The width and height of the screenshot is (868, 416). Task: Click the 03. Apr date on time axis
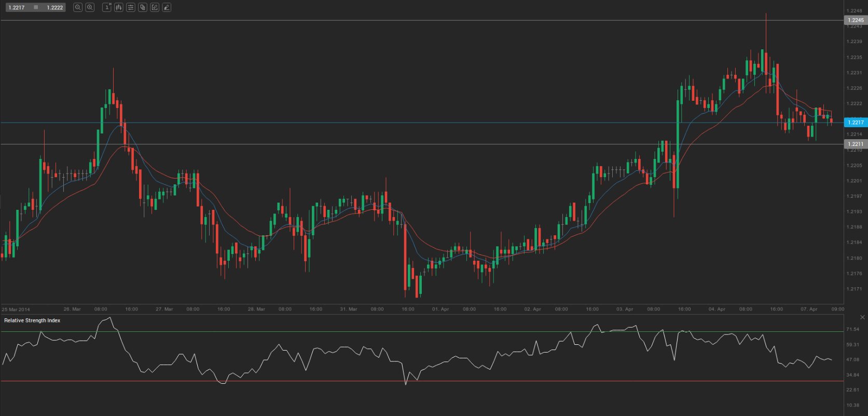(x=625, y=309)
